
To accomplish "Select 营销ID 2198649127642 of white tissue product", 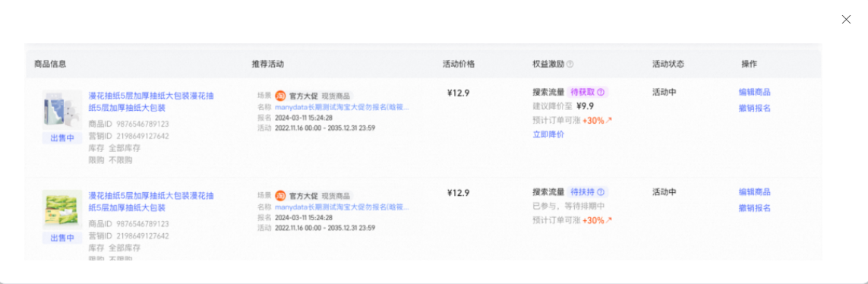I will tap(129, 136).
